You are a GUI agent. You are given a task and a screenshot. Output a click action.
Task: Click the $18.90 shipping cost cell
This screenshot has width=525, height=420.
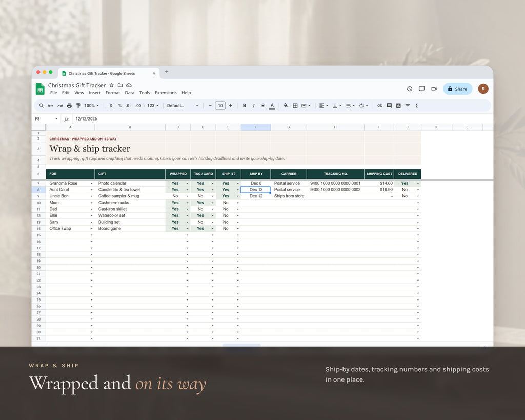click(x=379, y=190)
